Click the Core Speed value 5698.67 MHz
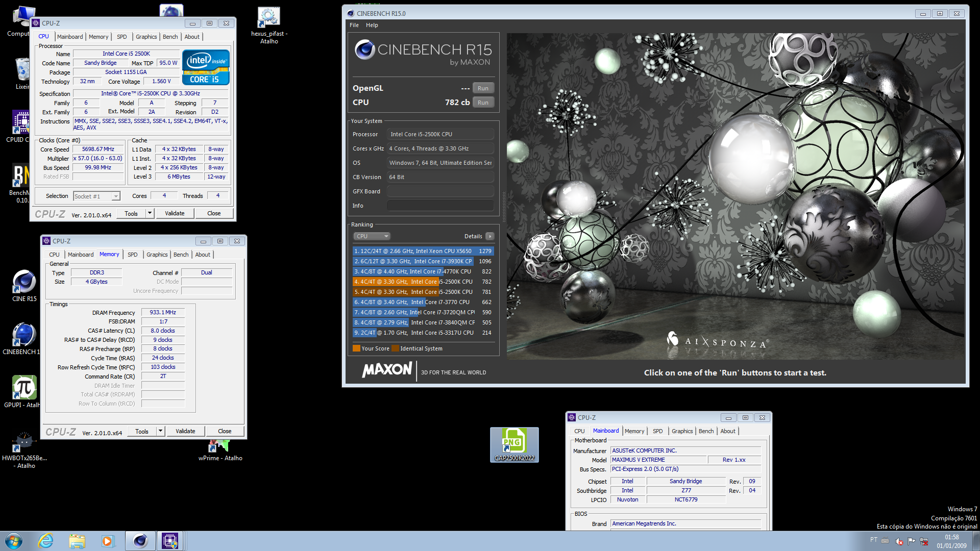 tap(98, 149)
